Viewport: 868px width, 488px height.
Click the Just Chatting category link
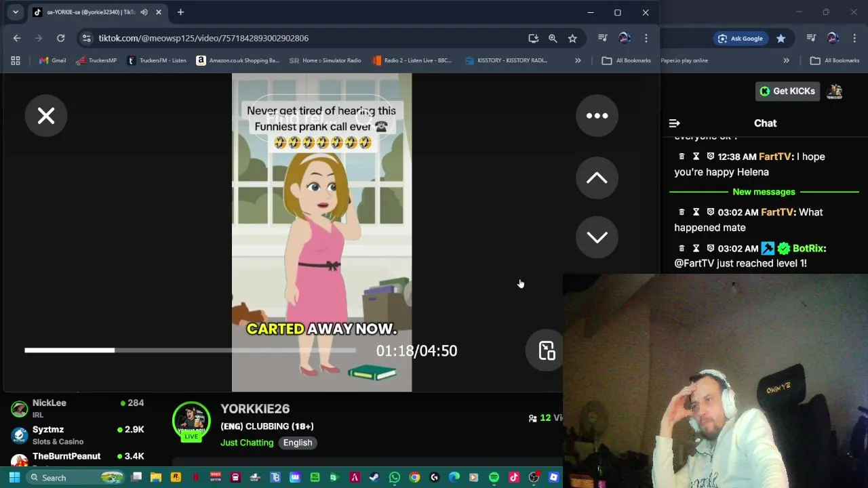click(x=247, y=443)
